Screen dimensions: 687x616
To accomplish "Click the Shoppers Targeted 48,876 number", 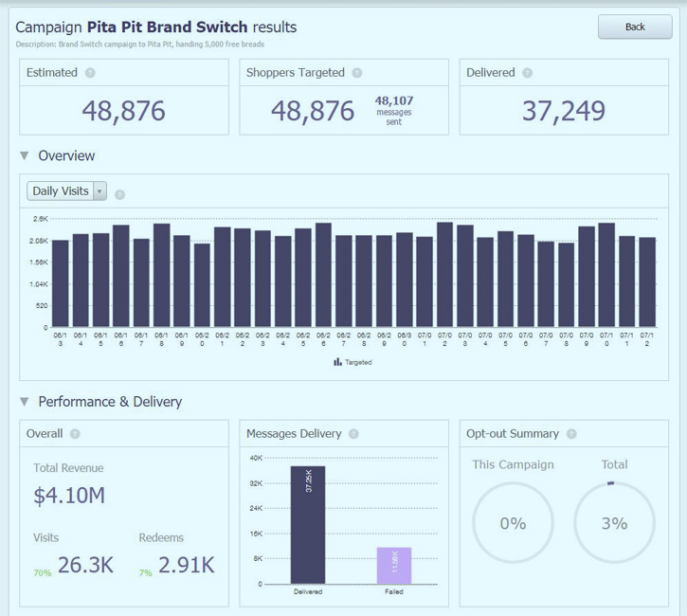I will (x=313, y=111).
